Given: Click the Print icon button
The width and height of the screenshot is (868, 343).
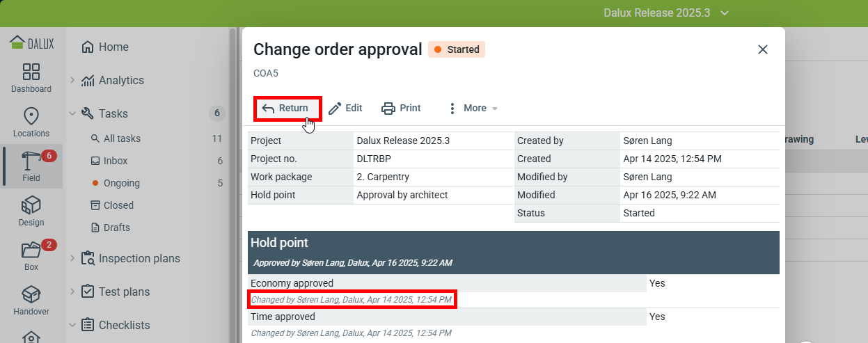Looking at the screenshot, I should [401, 108].
